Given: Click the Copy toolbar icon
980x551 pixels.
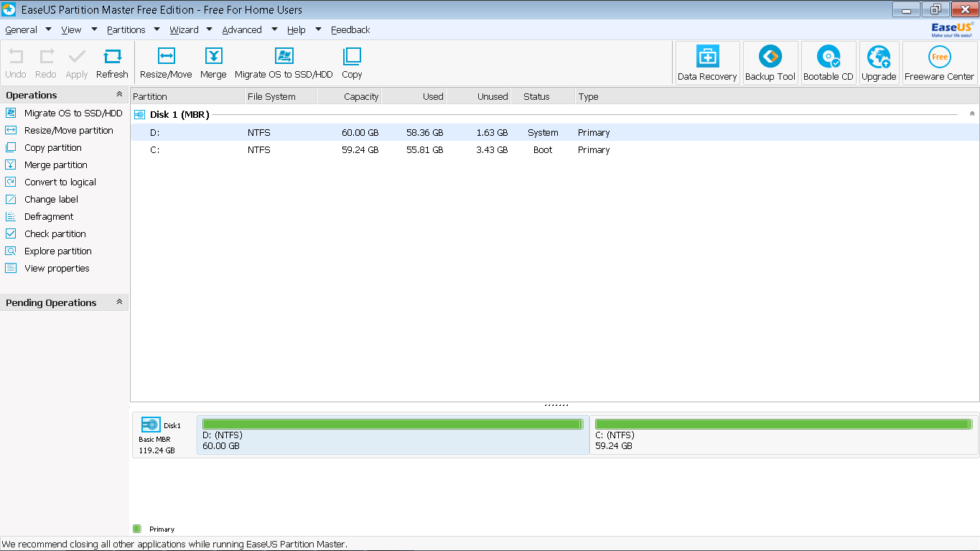Looking at the screenshot, I should coord(352,63).
